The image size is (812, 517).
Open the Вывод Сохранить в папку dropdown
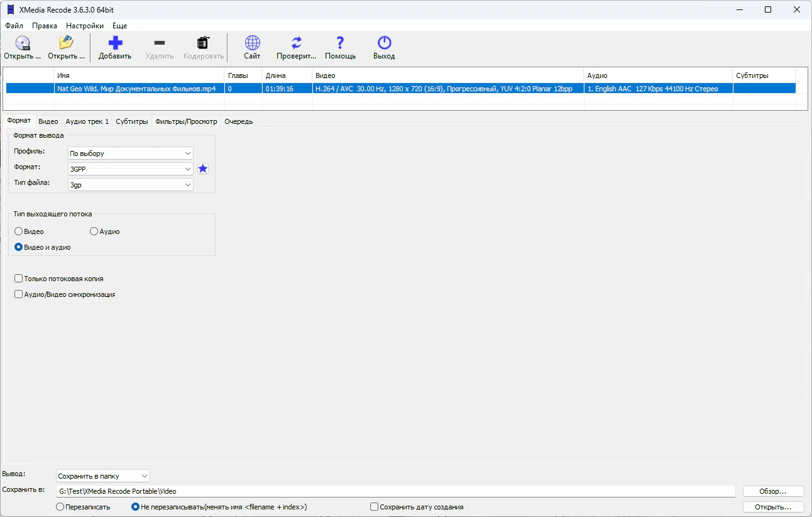(103, 476)
